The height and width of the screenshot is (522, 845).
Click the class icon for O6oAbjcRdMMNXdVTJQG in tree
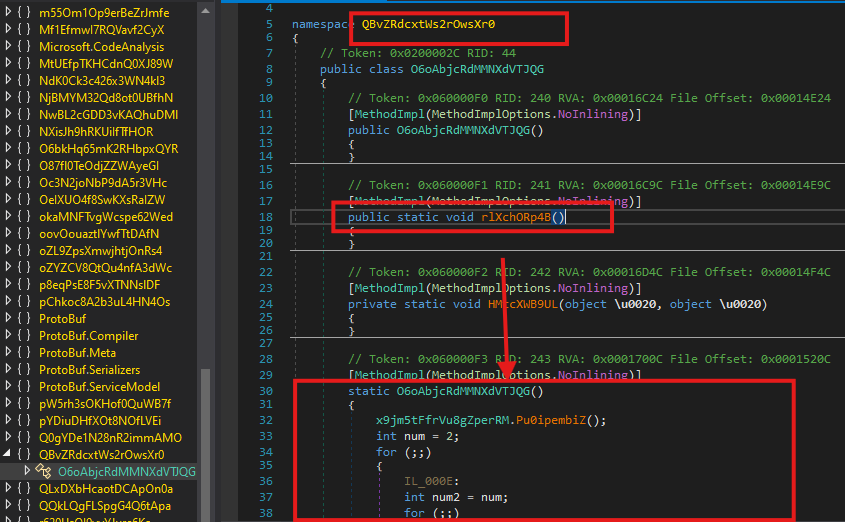point(44,471)
